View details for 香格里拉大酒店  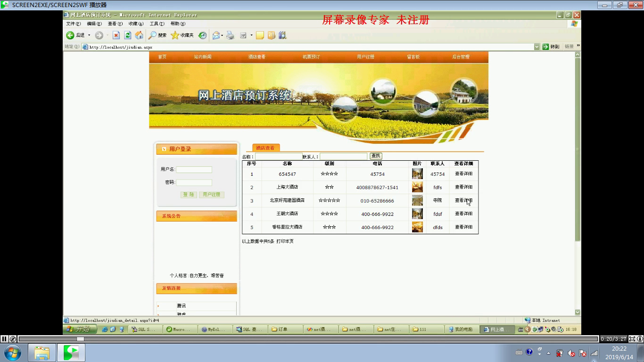click(x=463, y=227)
